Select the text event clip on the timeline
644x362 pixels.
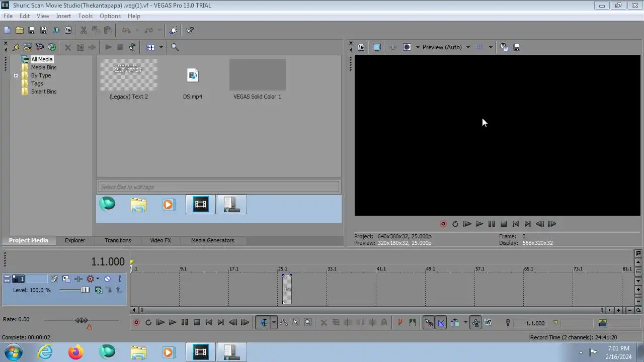(287, 289)
